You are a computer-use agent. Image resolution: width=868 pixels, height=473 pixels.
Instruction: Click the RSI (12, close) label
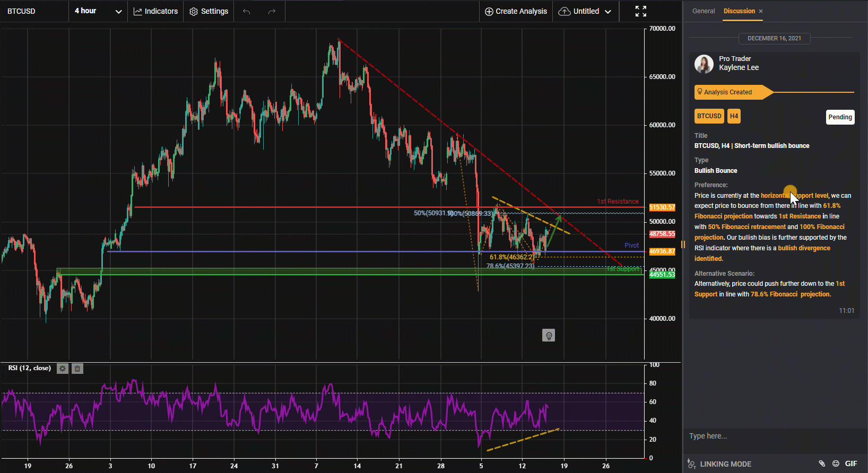[x=30, y=368]
